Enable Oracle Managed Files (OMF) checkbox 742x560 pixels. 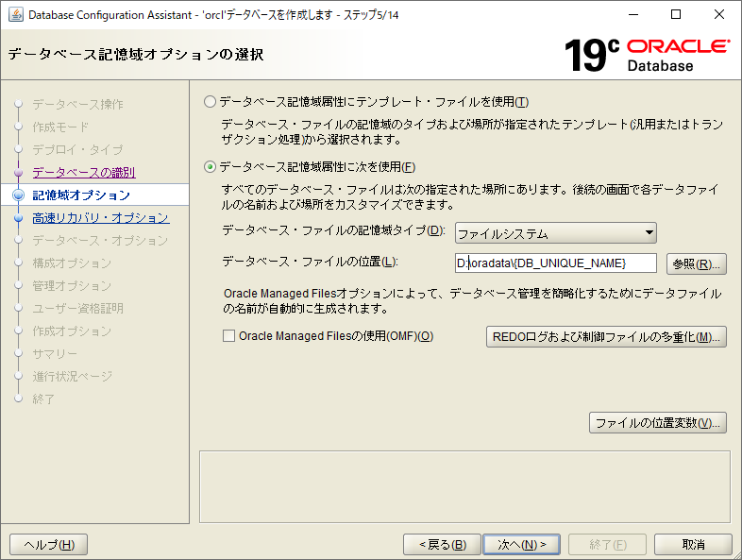click(x=228, y=336)
